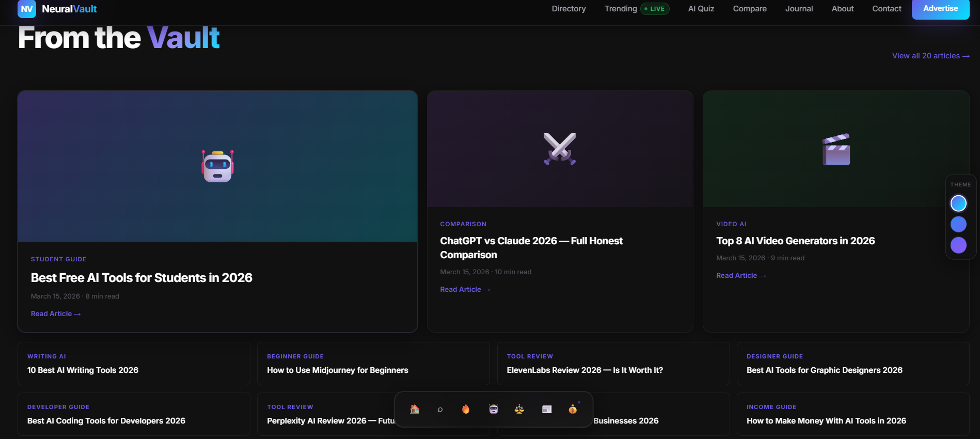Open the home icon in the floating dock
The height and width of the screenshot is (439, 980).
click(x=414, y=409)
